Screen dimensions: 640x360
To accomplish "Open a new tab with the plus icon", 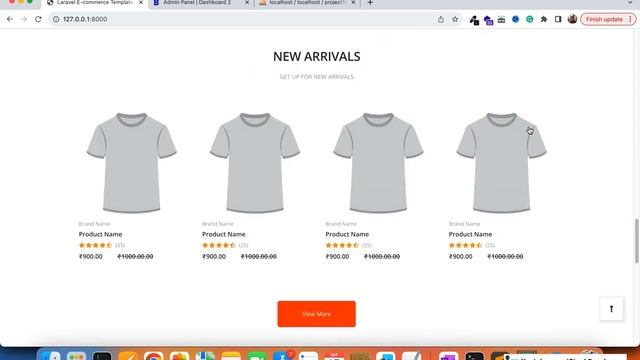I will click(370, 3).
